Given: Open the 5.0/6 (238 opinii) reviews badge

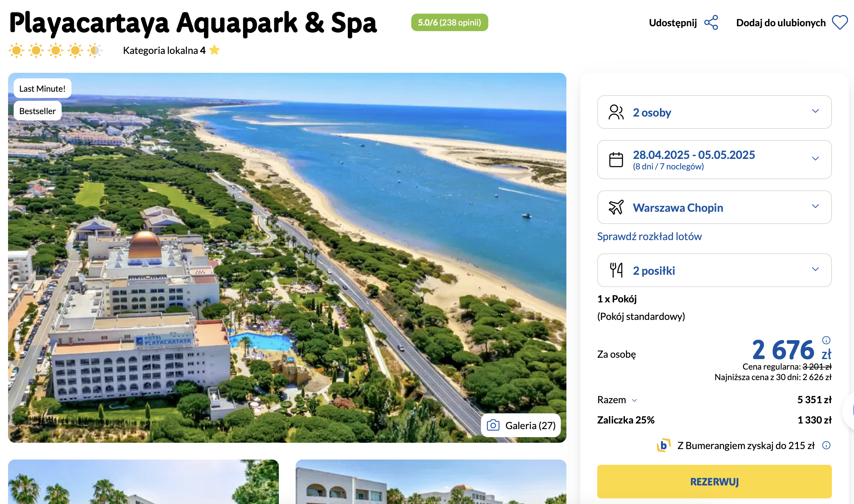Looking at the screenshot, I should pyautogui.click(x=449, y=22).
